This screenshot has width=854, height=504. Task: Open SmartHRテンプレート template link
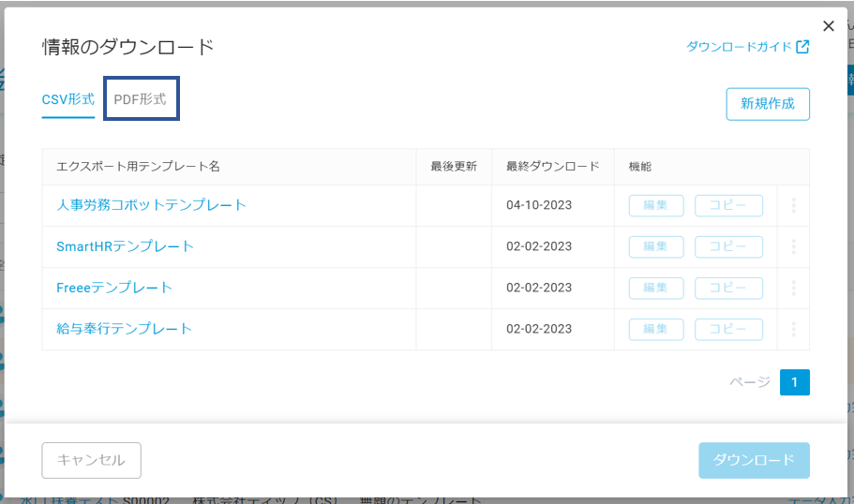125,246
